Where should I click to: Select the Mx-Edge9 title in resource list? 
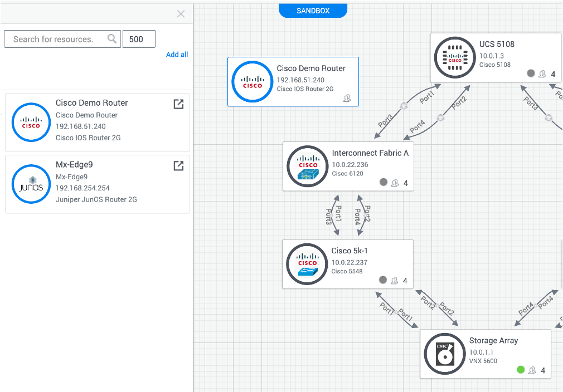tap(74, 165)
